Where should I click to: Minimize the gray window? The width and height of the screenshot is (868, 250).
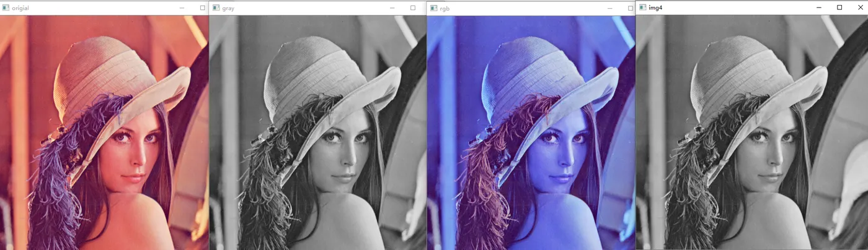pyautogui.click(x=392, y=8)
